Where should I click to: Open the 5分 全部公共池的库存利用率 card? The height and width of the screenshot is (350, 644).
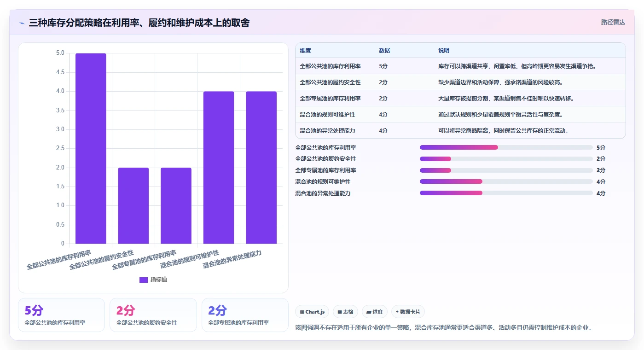pos(62,315)
